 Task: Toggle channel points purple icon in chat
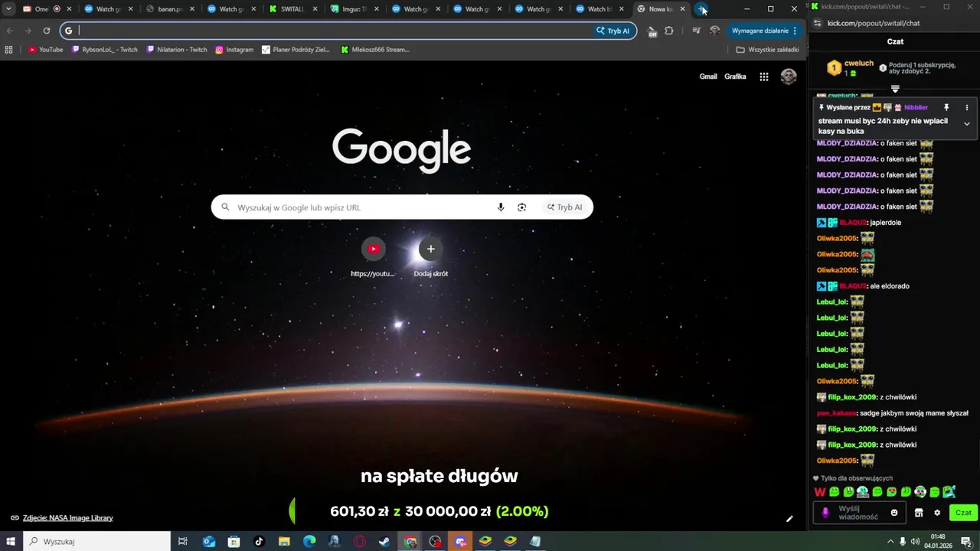coord(825,513)
